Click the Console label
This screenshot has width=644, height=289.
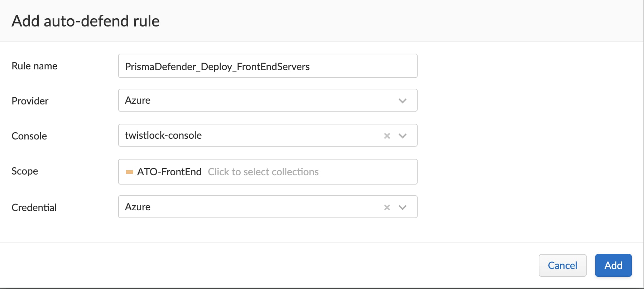tap(29, 136)
